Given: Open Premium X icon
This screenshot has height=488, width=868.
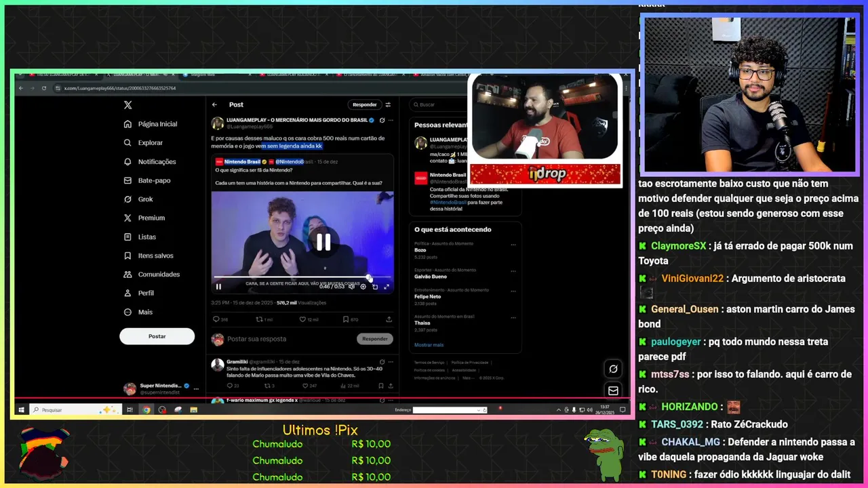Looking at the screenshot, I should [127, 218].
